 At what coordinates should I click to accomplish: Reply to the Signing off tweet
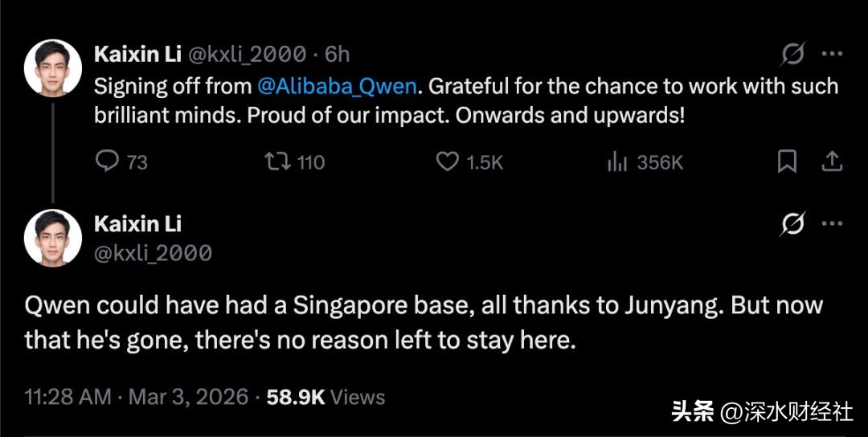(108, 161)
